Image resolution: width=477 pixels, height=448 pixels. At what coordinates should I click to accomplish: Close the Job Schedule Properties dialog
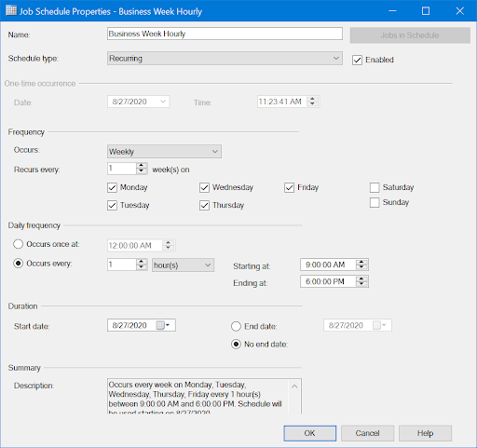(x=460, y=11)
